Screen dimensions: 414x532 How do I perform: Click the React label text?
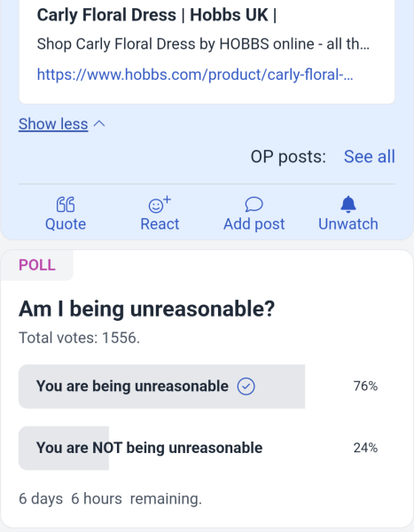tap(160, 224)
